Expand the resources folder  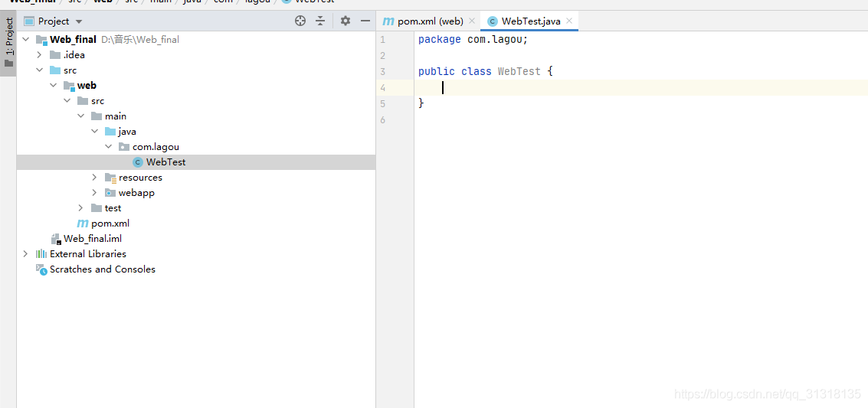pyautogui.click(x=95, y=178)
